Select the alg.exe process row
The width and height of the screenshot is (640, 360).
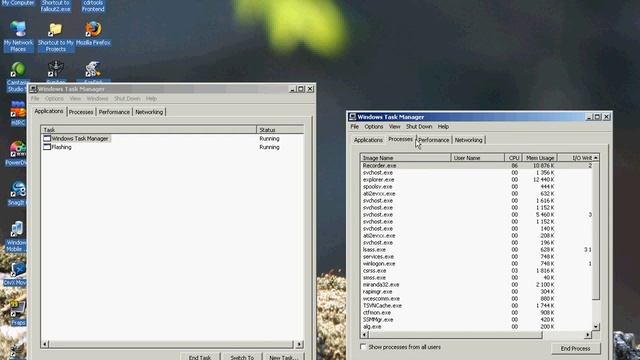tap(476, 327)
